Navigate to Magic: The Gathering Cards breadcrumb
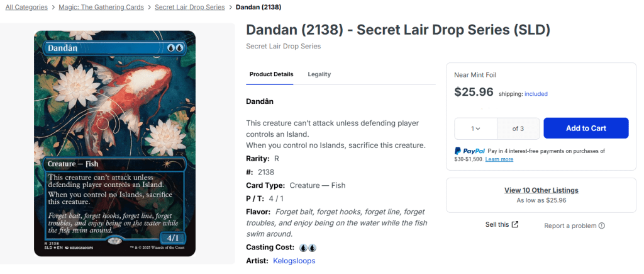The image size is (644, 274). pos(101,8)
